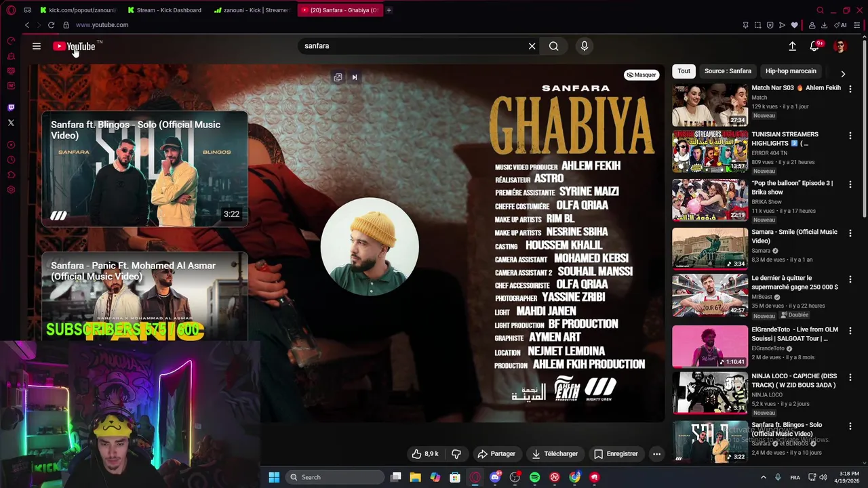Switch to zanouni - Kick Streamer tab
The width and height of the screenshot is (868, 488).
[x=251, y=10]
